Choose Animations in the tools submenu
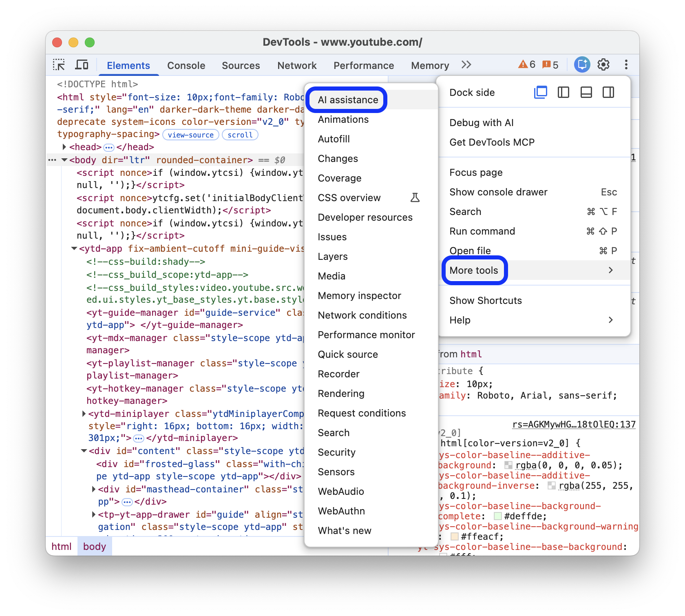 pos(371,120)
